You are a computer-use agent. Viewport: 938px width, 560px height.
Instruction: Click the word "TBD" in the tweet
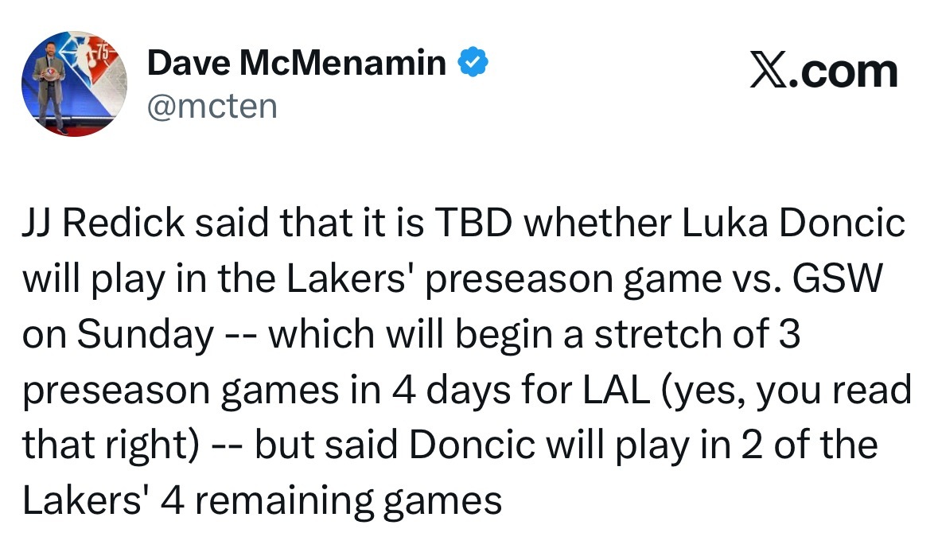point(473,224)
